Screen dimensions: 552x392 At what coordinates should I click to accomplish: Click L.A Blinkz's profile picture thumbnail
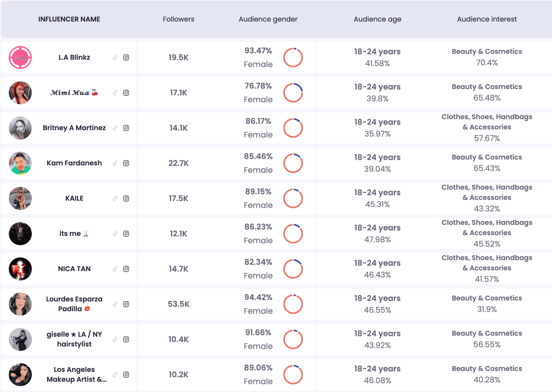(20, 57)
